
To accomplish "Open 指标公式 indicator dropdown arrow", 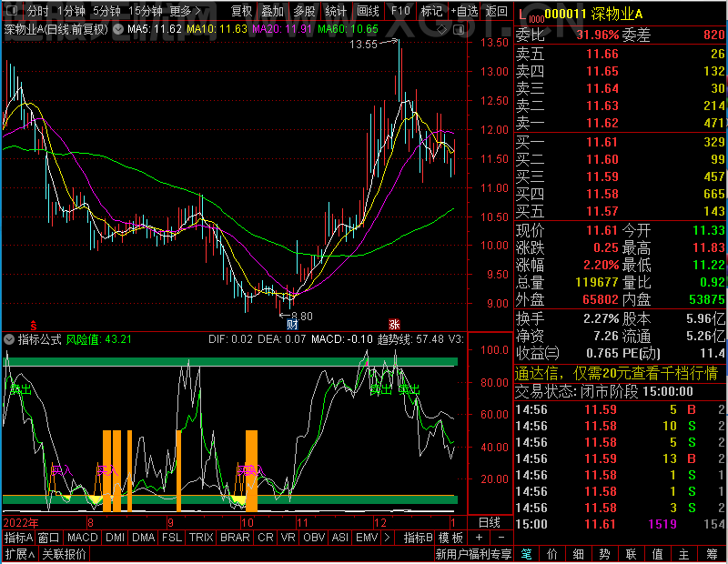I will (x=9, y=339).
